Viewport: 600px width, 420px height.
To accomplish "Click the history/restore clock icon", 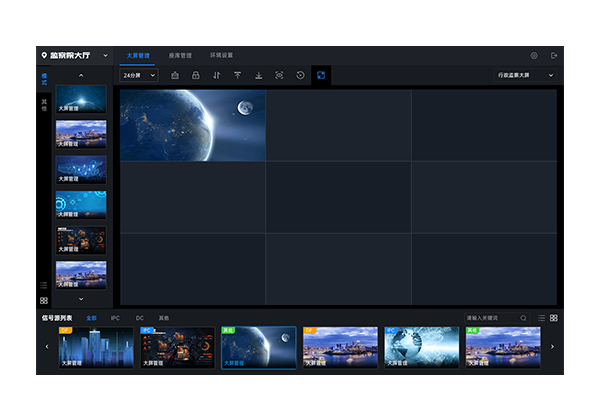I will click(x=300, y=75).
